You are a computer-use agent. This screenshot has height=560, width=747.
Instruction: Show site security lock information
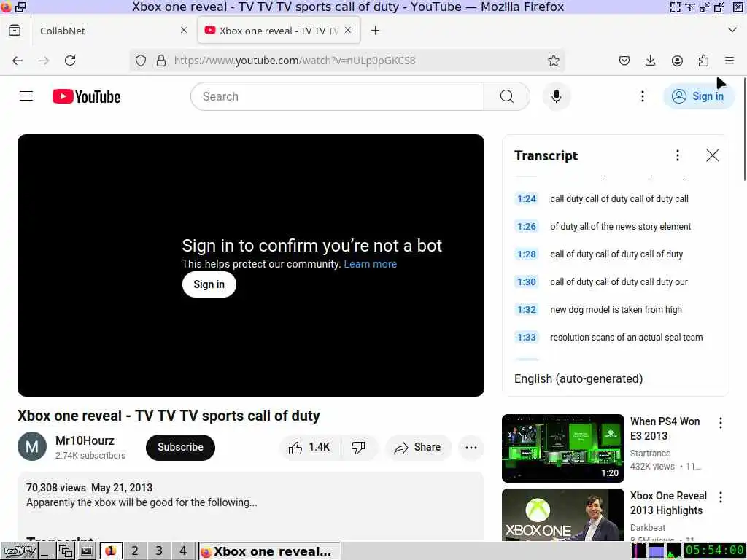pos(161,61)
